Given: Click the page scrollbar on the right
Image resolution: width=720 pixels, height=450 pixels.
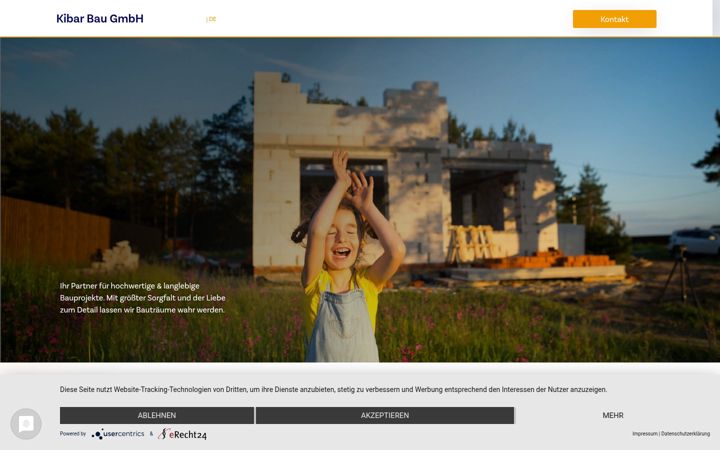Looking at the screenshot, I should [717, 18].
